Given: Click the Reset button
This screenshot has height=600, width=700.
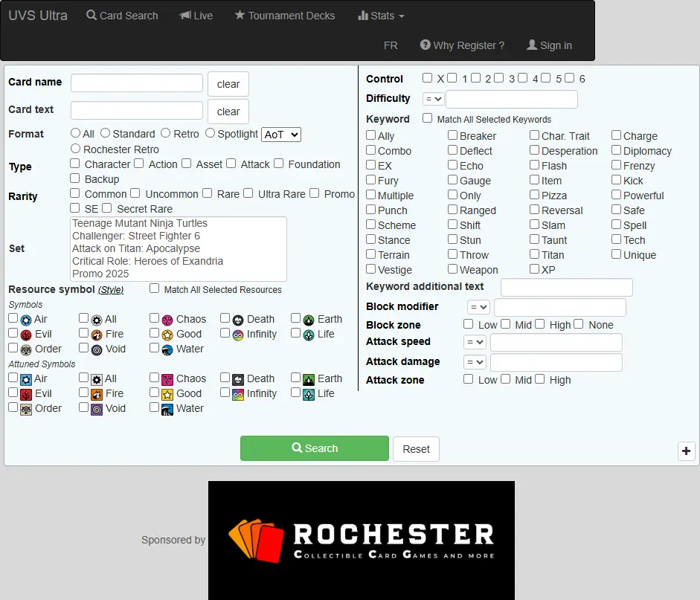Looking at the screenshot, I should [x=416, y=449].
